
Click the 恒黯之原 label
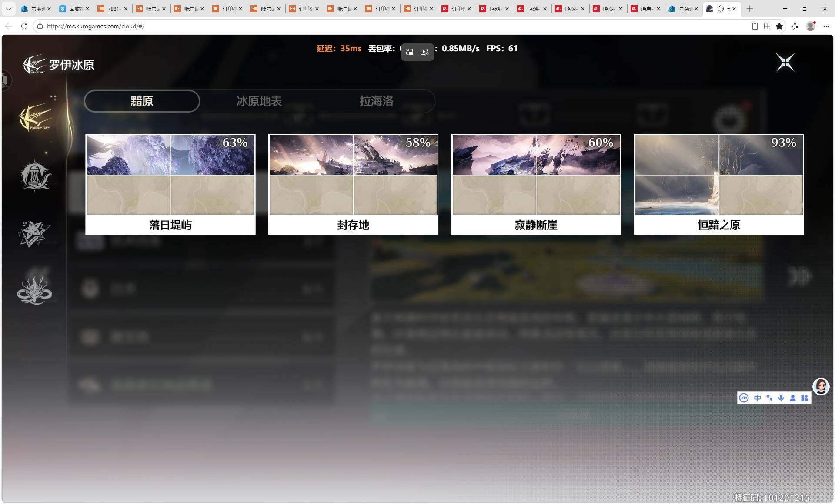click(719, 225)
